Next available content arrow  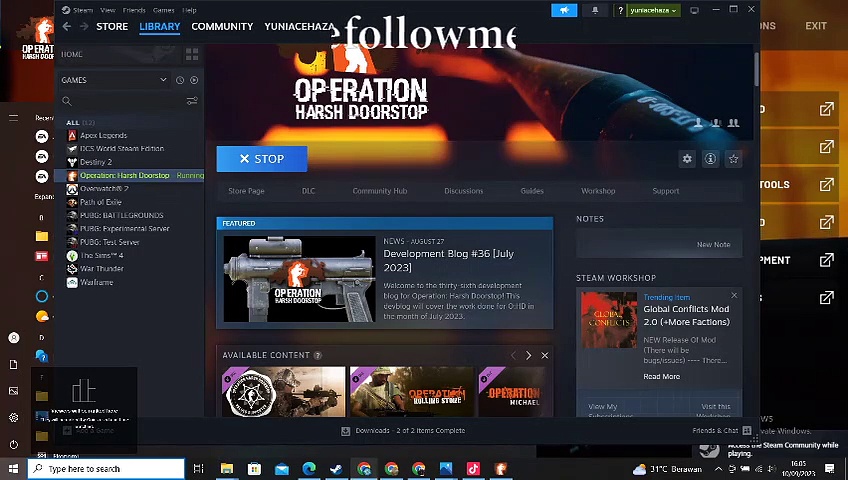[x=528, y=355]
